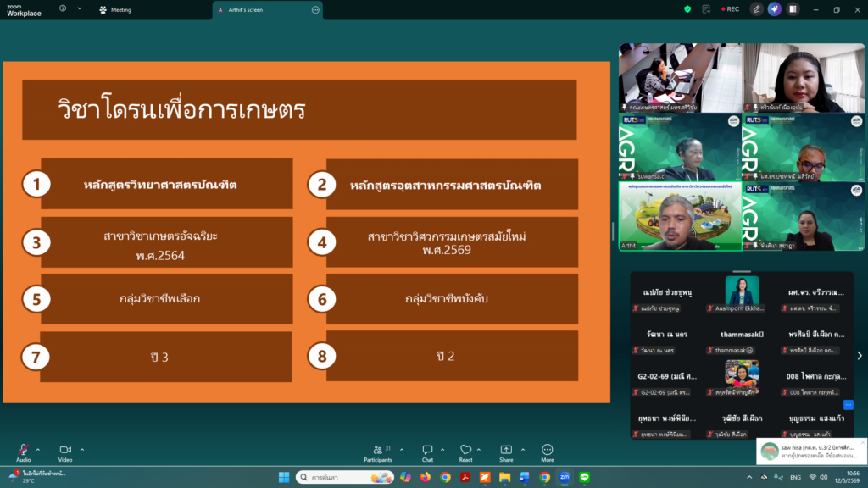Select the Arthit's screen tab
Image resolution: width=868 pixels, height=488 pixels.
tap(268, 10)
